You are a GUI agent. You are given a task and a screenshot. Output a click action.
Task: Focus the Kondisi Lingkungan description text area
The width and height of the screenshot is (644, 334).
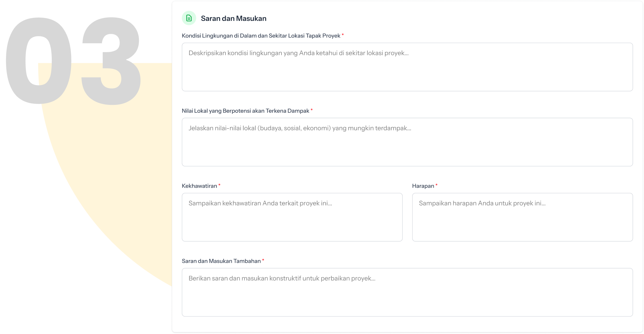407,67
